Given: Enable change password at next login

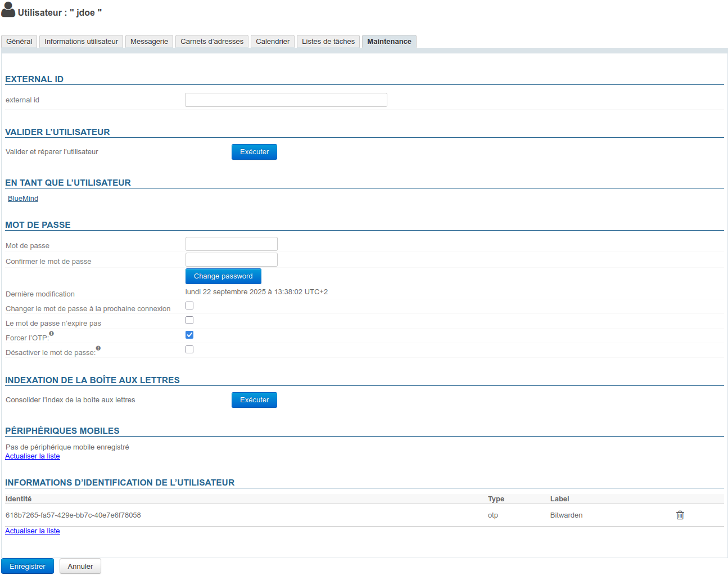Looking at the screenshot, I should (189, 306).
